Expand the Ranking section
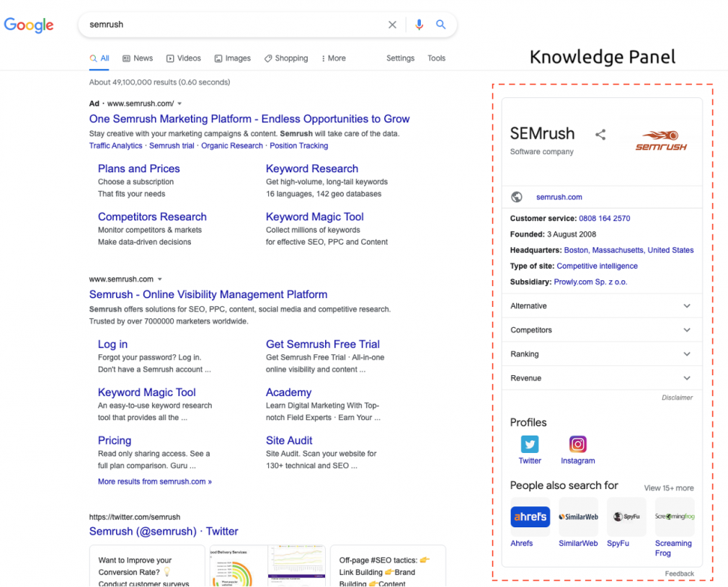 point(602,354)
